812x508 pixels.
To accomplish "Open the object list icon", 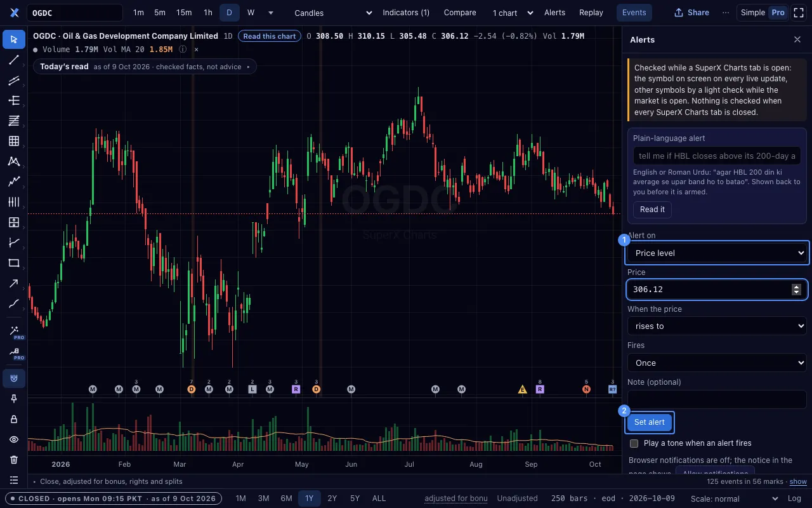I will point(14,480).
